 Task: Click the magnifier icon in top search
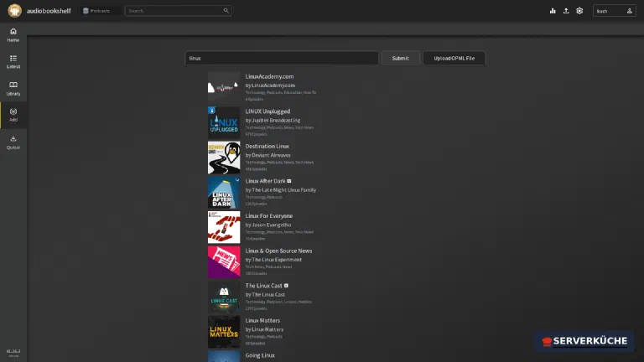click(x=226, y=11)
